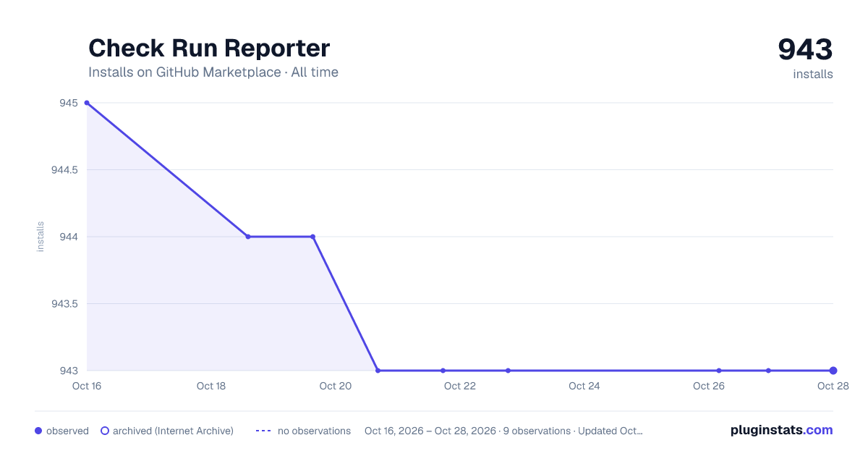Click the 943.5 y-axis label
This screenshot has height=456, width=868.
[x=64, y=304]
